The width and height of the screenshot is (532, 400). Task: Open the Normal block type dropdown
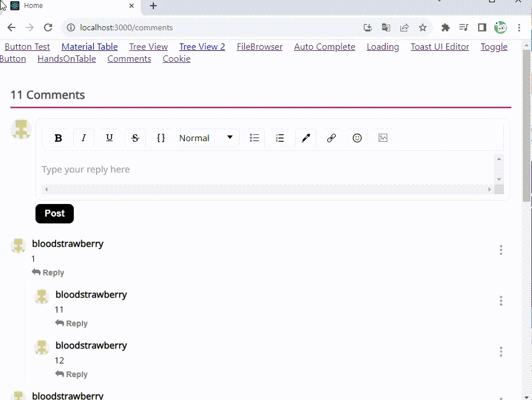206,138
